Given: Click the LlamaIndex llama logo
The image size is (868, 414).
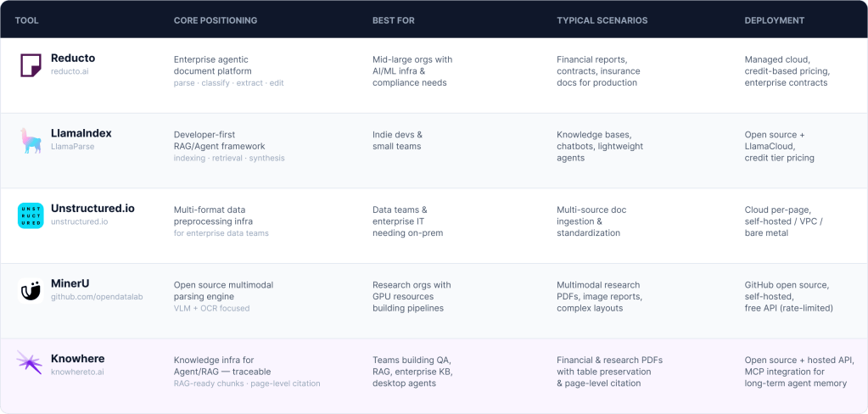Looking at the screenshot, I should point(31,141).
